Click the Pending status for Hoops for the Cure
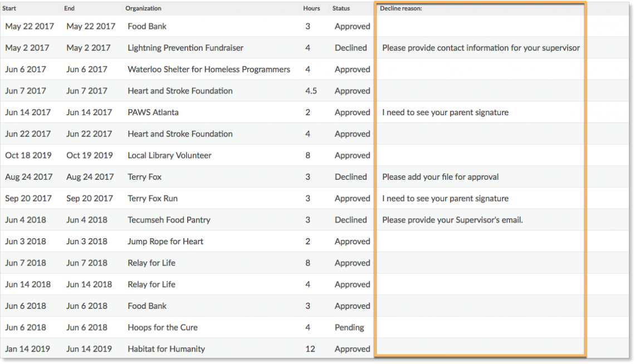 point(349,327)
